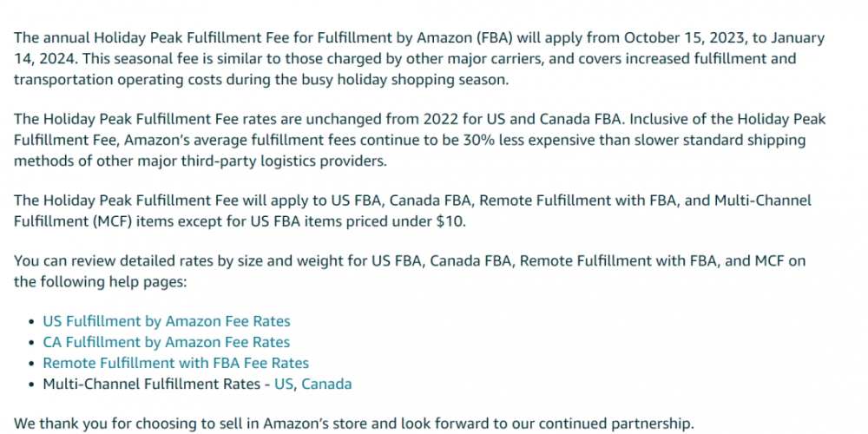The height and width of the screenshot is (434, 868).
Task: Click the paragraph stating rates unchanged from 2022
Action: coord(419,140)
